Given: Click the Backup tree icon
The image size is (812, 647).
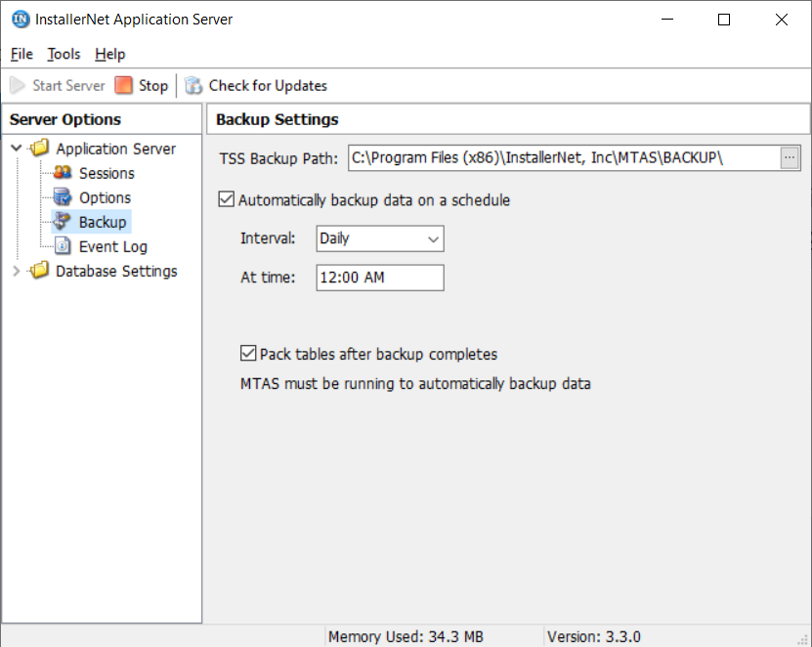Looking at the screenshot, I should pos(63,221).
